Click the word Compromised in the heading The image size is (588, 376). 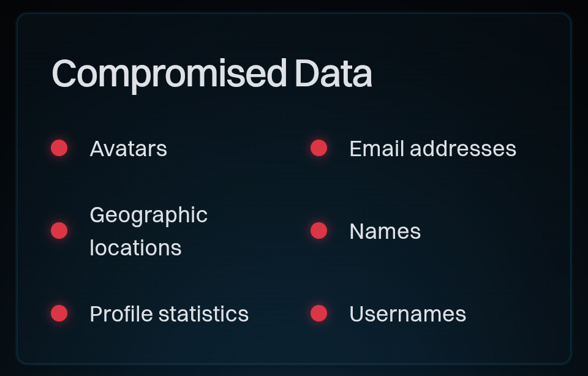point(169,73)
